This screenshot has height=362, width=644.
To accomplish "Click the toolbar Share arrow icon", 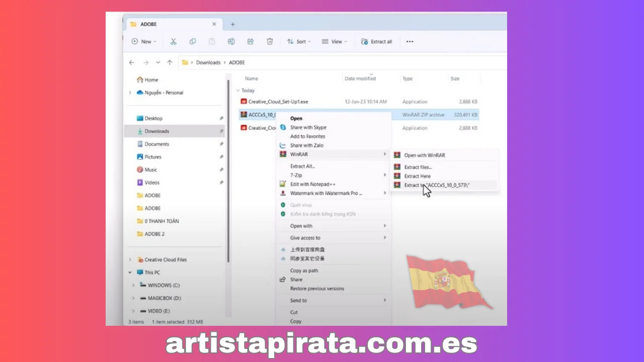I will (x=250, y=42).
